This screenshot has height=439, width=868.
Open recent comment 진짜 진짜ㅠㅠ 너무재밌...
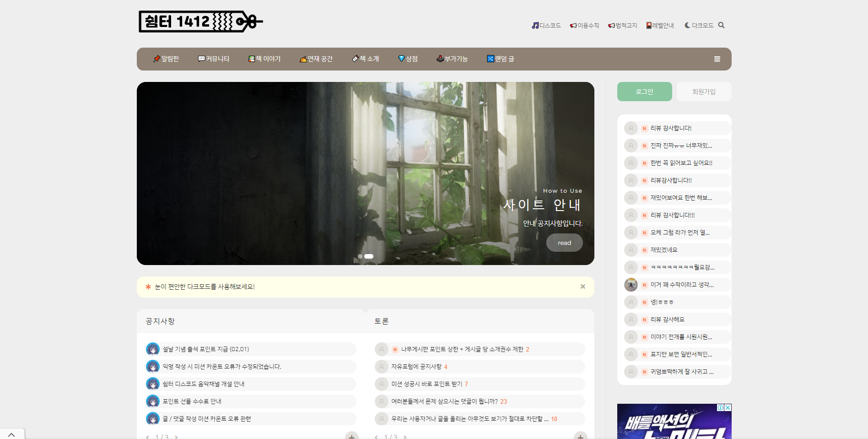pyautogui.click(x=681, y=146)
